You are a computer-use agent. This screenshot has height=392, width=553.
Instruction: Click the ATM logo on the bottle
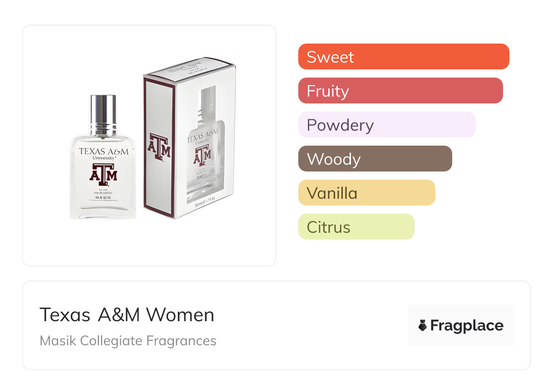[x=104, y=175]
